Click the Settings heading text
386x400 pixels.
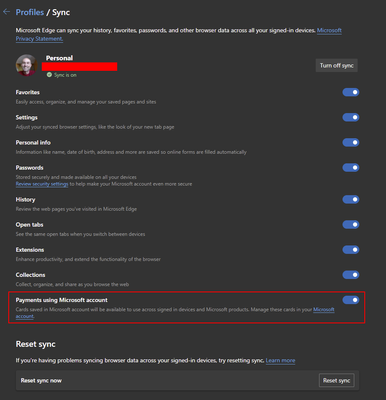(27, 118)
